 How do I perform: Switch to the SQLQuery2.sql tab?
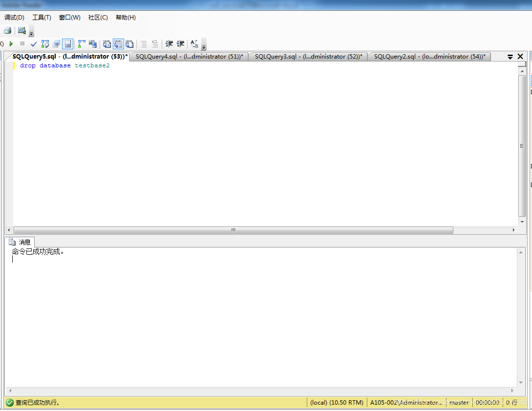[x=429, y=57]
